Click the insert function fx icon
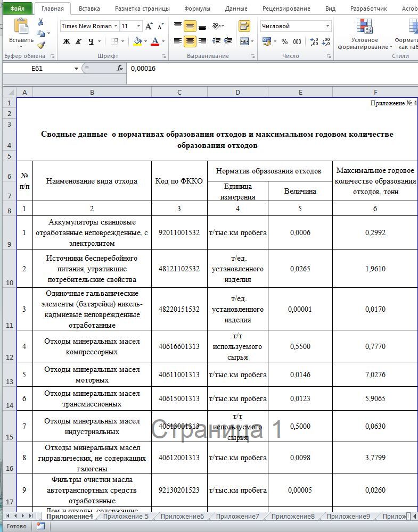The width and height of the screenshot is (418, 532). tap(119, 69)
